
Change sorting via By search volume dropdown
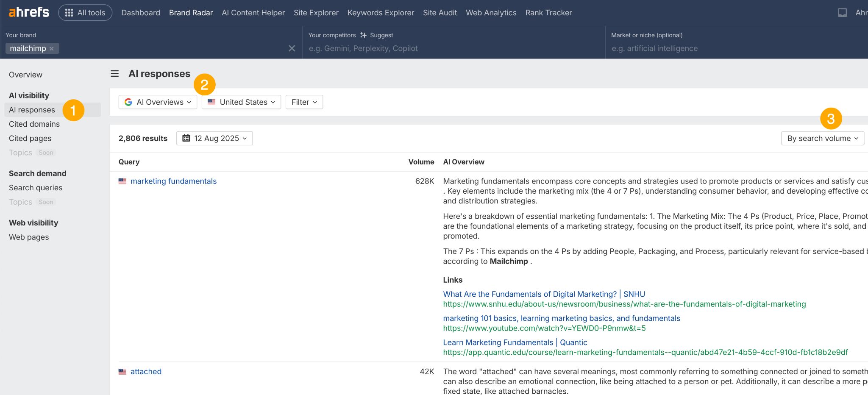(822, 138)
